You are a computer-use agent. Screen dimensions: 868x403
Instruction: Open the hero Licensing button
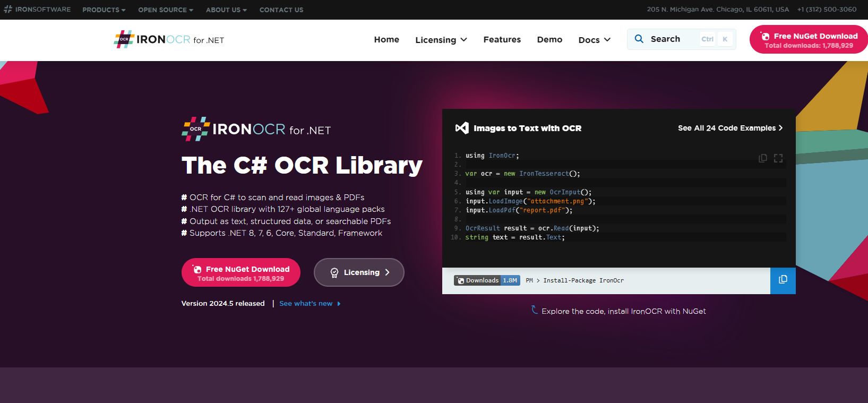[x=359, y=272]
